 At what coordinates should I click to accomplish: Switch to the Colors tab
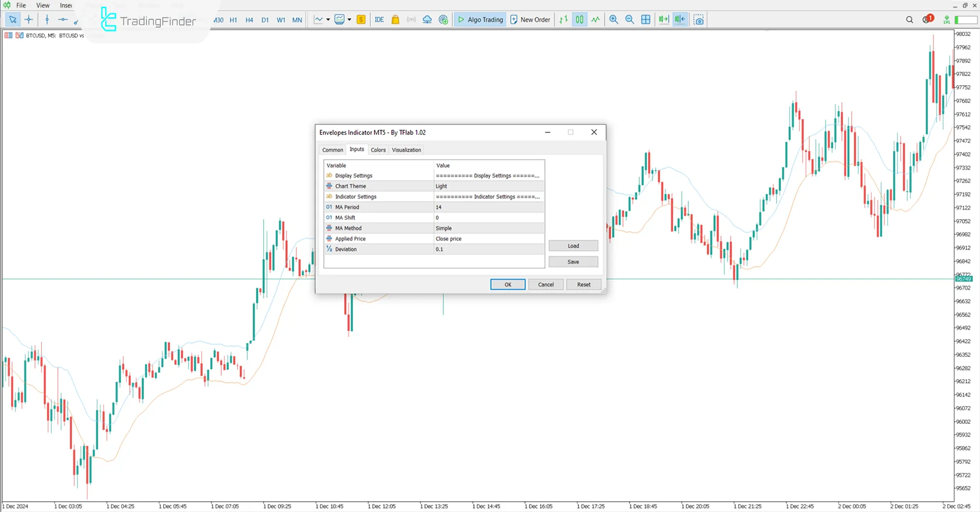[x=378, y=150]
